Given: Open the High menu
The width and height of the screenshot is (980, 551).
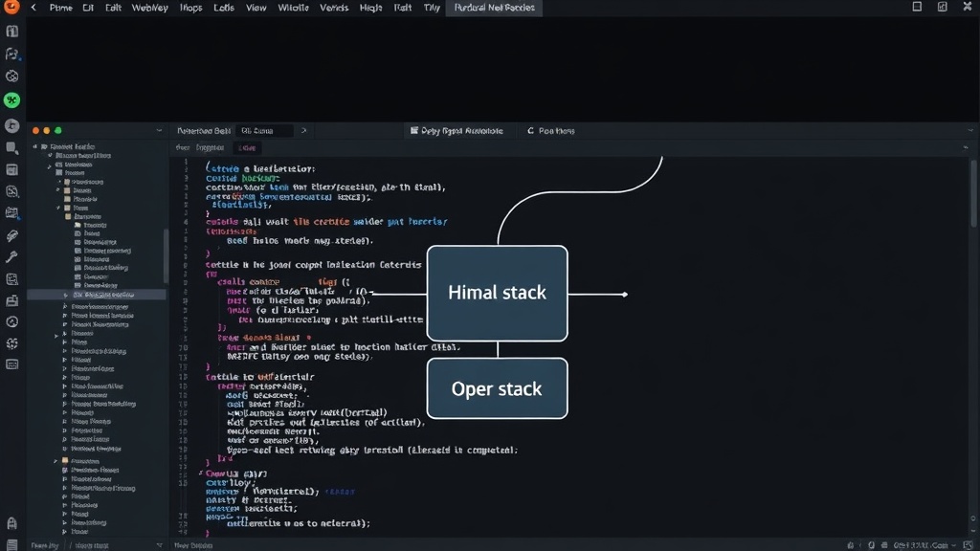Looking at the screenshot, I should (x=370, y=8).
